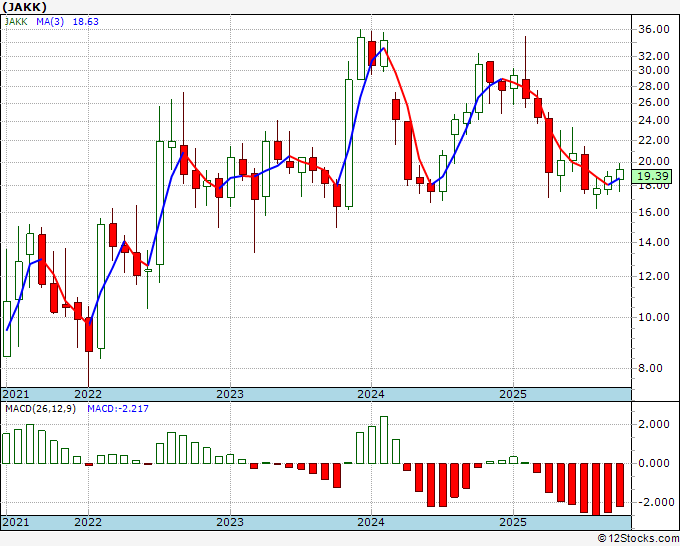Click the 18.63 moving average value
Viewport: 680px width, 546px height.
point(85,22)
